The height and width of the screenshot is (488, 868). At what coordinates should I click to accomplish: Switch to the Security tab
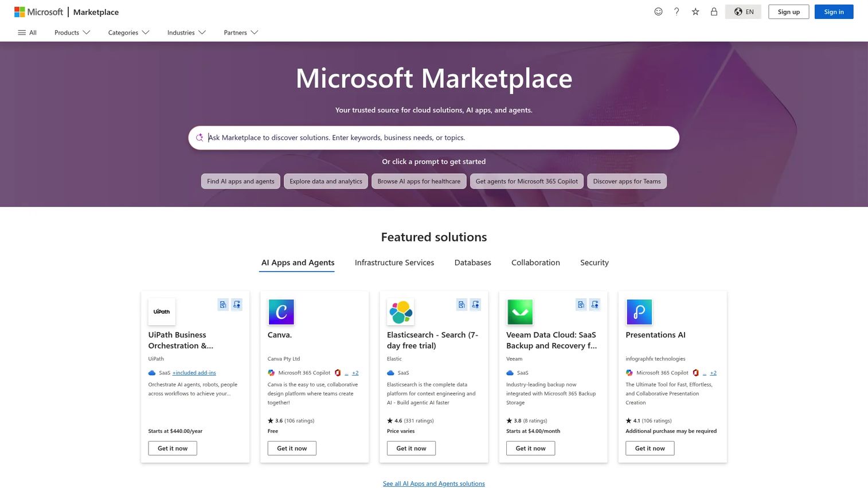tap(595, 263)
